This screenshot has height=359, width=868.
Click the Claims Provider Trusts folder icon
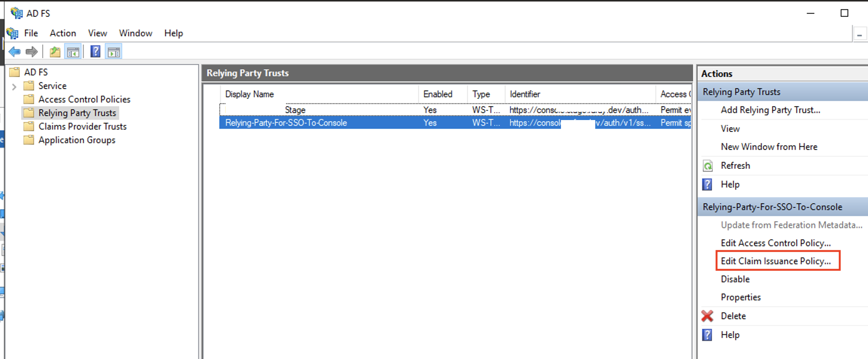coord(29,126)
